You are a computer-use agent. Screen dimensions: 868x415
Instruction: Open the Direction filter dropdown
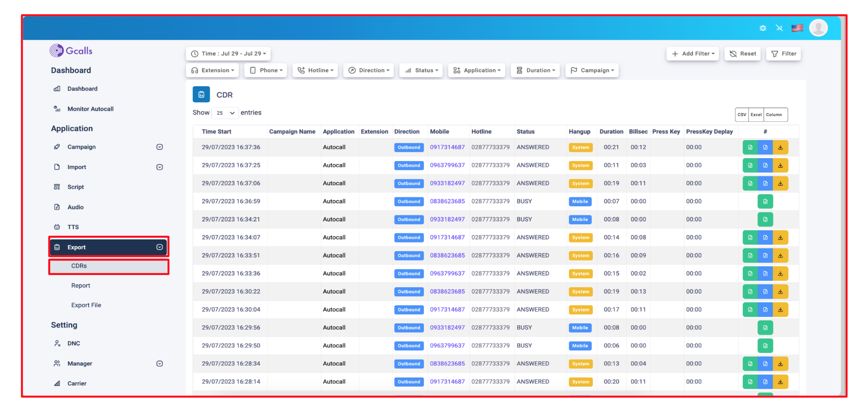pos(369,70)
